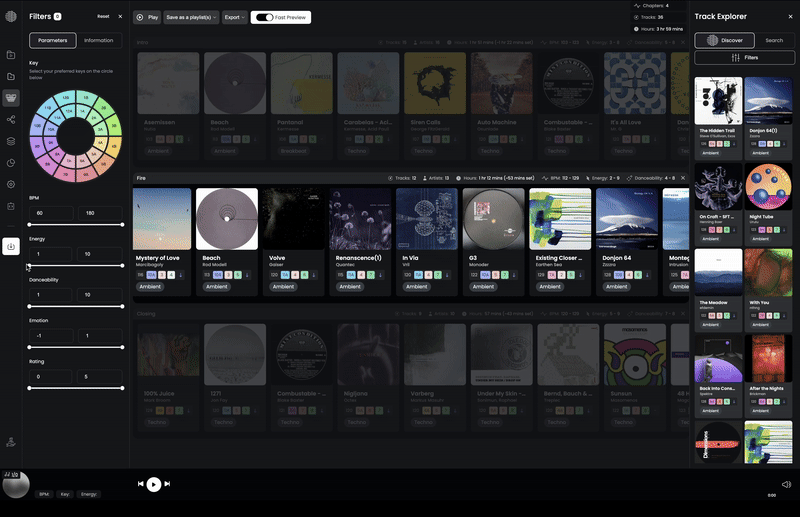800x517 pixels.
Task: Open the second folder icon in the sidebar
Action: click(x=11, y=76)
